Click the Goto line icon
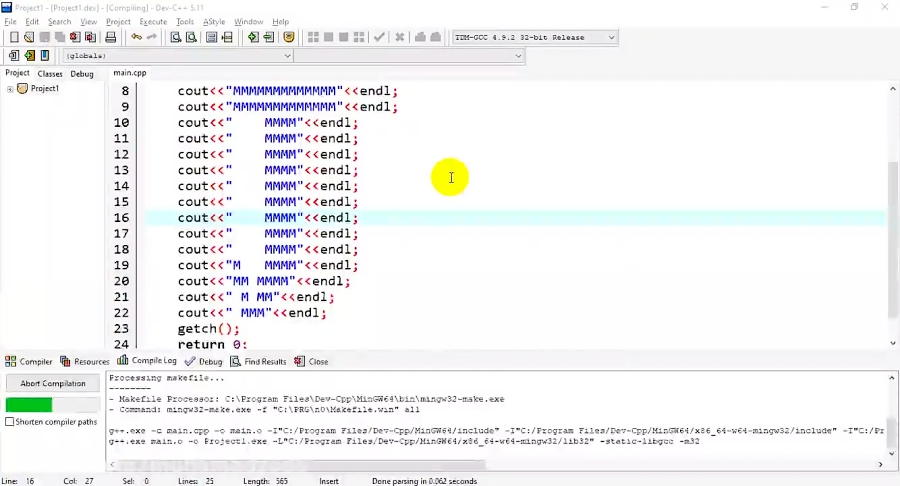900x486 pixels. pos(227,37)
